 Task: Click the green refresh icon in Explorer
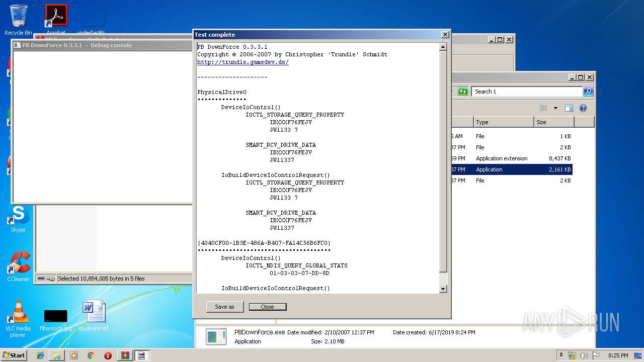[463, 92]
